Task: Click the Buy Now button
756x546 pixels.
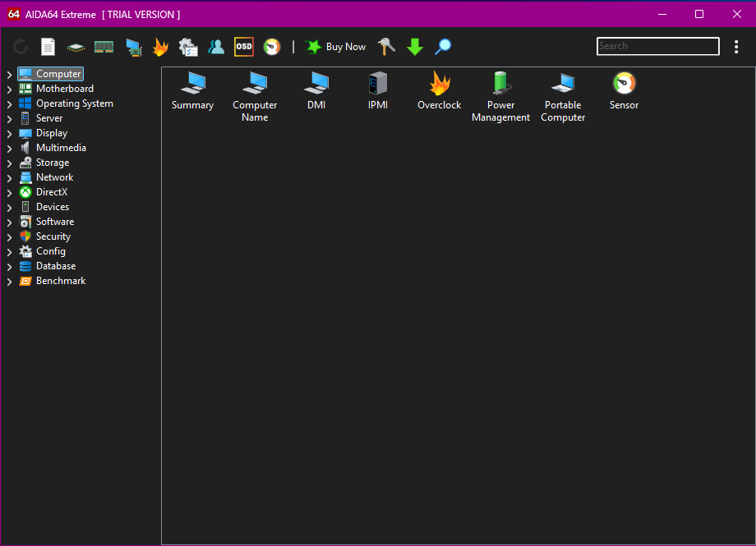Action: 335,47
